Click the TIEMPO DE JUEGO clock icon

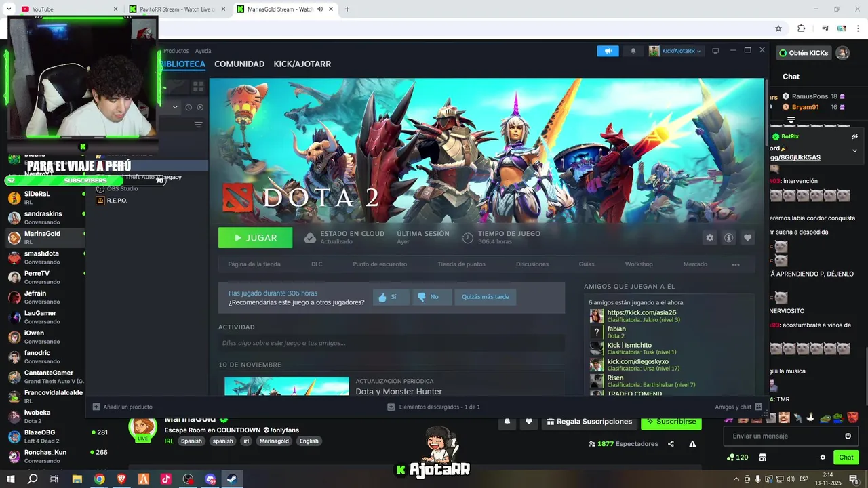[x=467, y=238]
